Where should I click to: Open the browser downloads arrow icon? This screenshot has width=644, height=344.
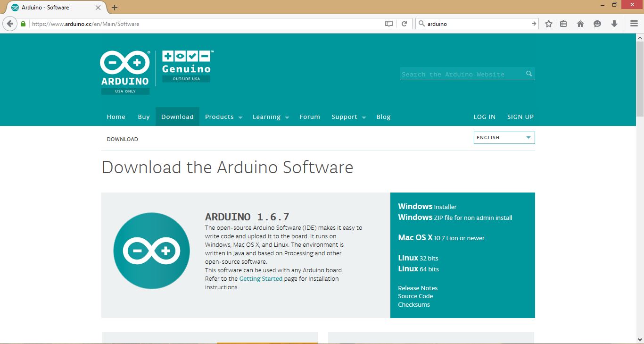tap(614, 23)
